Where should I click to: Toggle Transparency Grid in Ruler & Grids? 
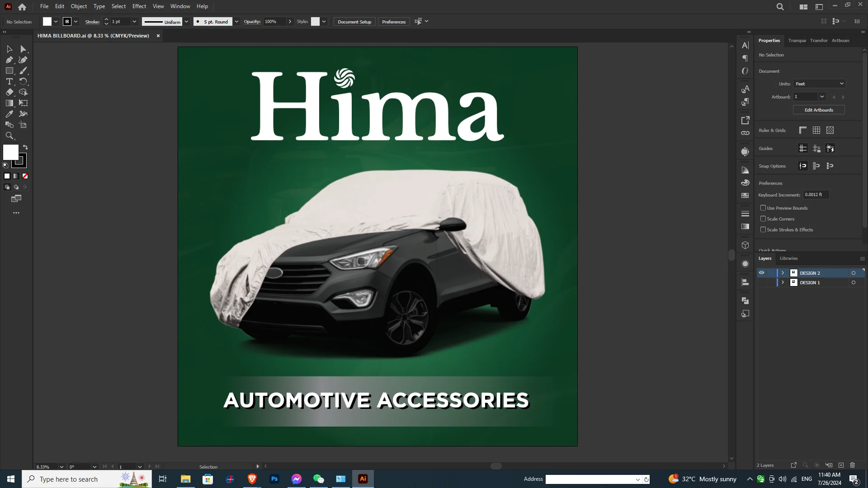pos(830,130)
